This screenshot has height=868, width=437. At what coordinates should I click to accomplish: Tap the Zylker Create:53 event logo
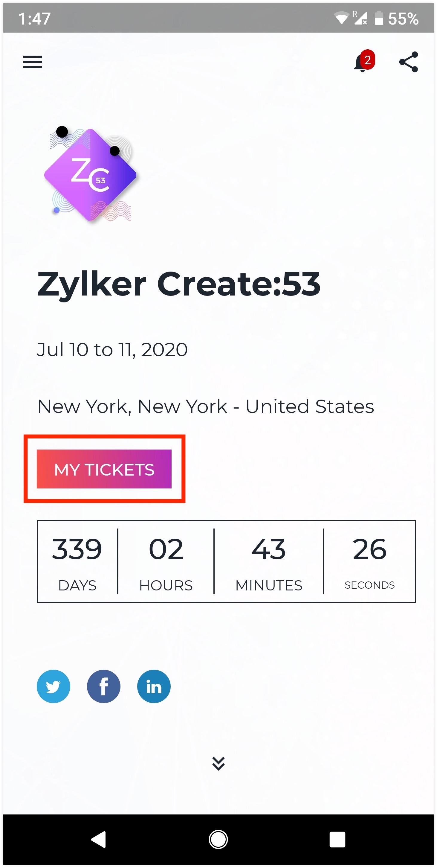click(90, 175)
